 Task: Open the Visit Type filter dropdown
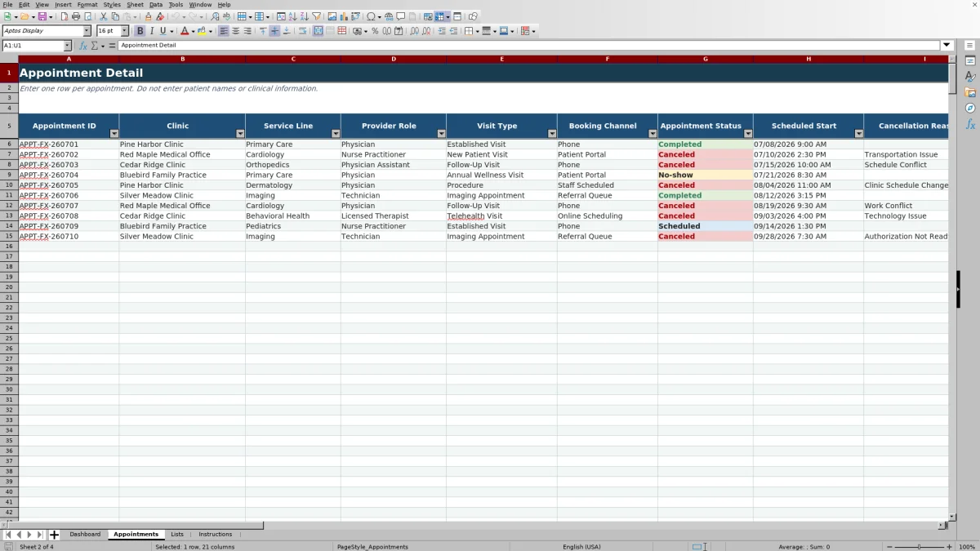tap(552, 133)
